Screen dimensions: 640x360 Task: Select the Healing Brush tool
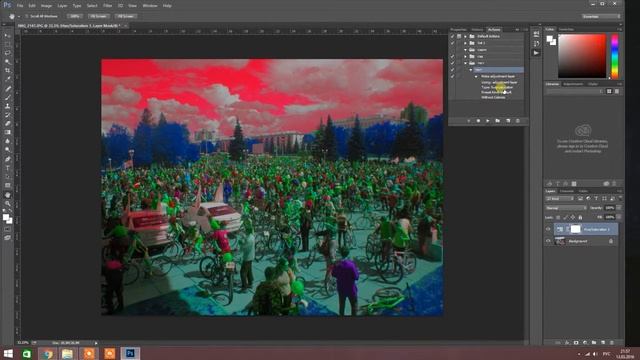tap(7, 89)
